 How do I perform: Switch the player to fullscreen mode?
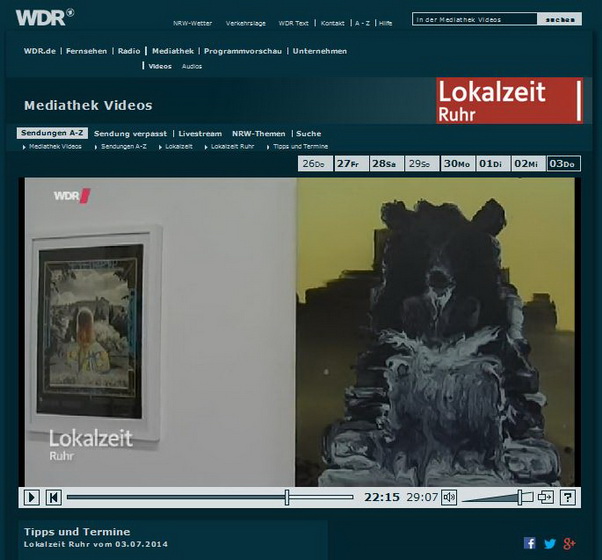tap(546, 497)
